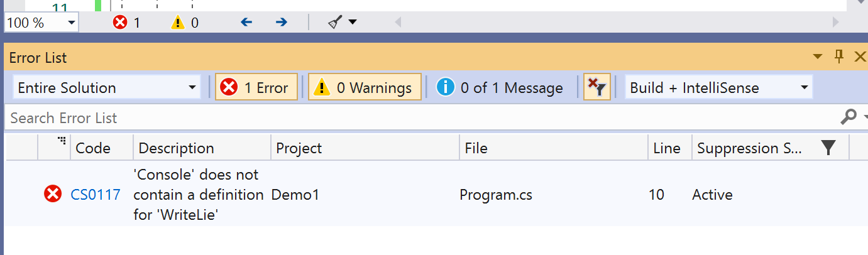Expand the code cleanup dropdown arrow

[x=353, y=23]
